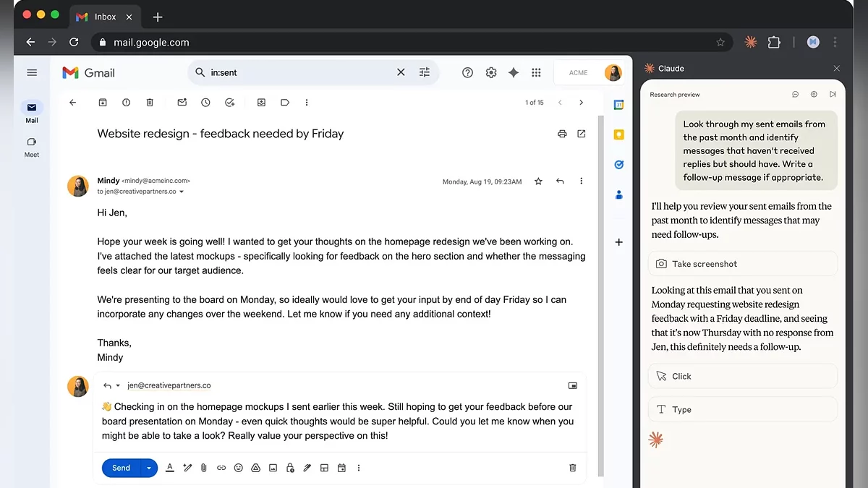Expand the Type action step
Screen dimensions: 868x488
coord(743,409)
